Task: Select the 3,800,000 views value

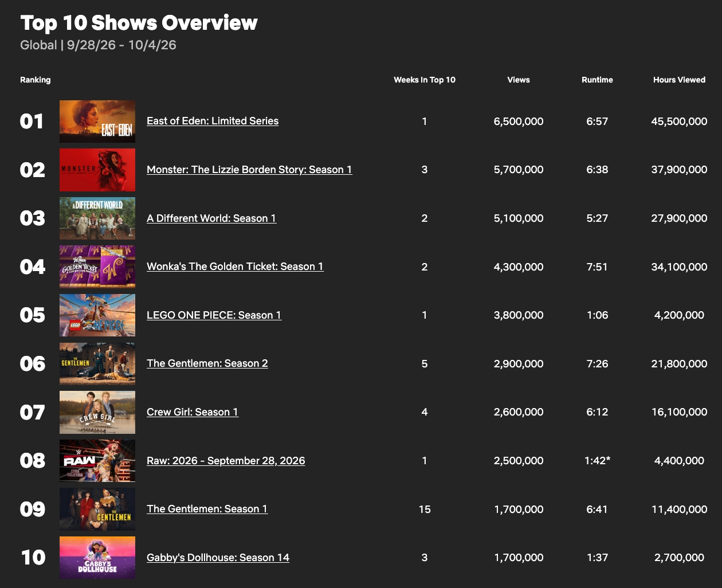Action: click(519, 315)
